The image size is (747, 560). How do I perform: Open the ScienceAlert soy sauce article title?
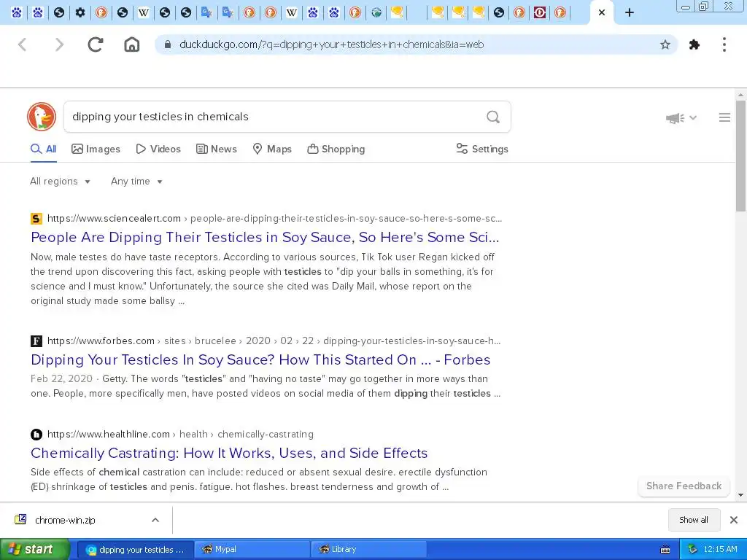point(265,237)
